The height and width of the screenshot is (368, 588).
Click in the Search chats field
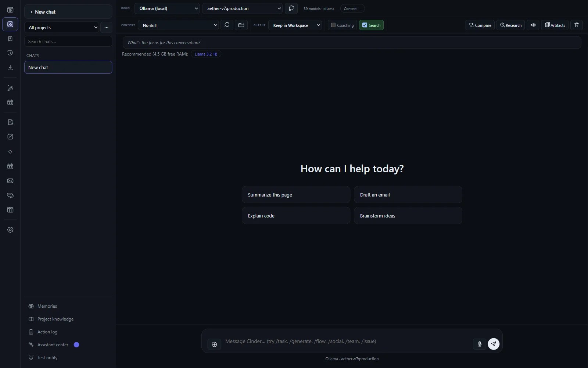pyautogui.click(x=68, y=41)
